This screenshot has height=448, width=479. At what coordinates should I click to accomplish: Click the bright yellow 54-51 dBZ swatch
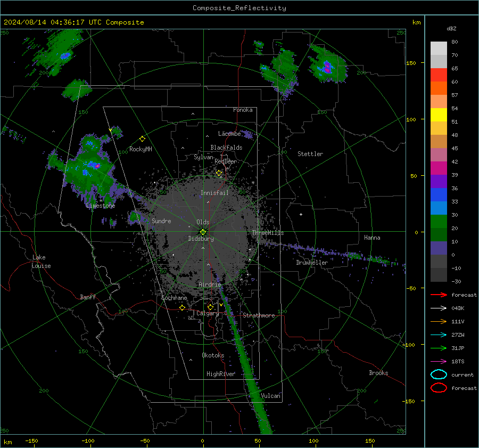pos(439,115)
